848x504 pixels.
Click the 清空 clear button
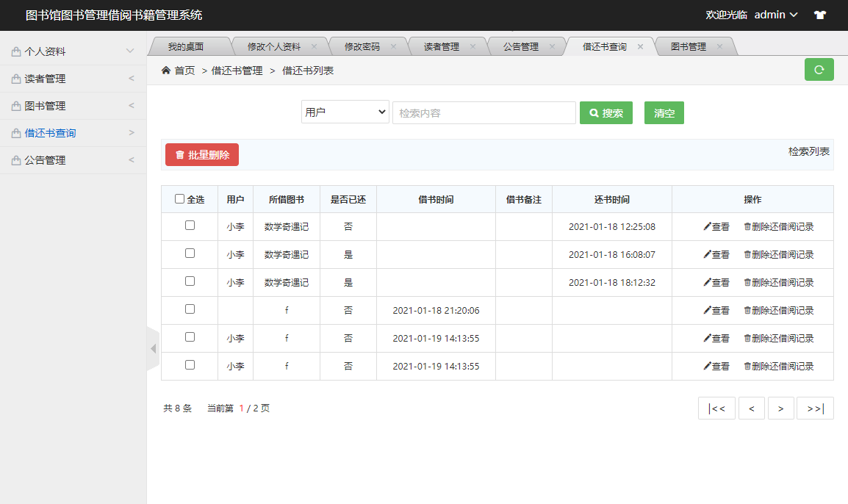[x=664, y=112]
